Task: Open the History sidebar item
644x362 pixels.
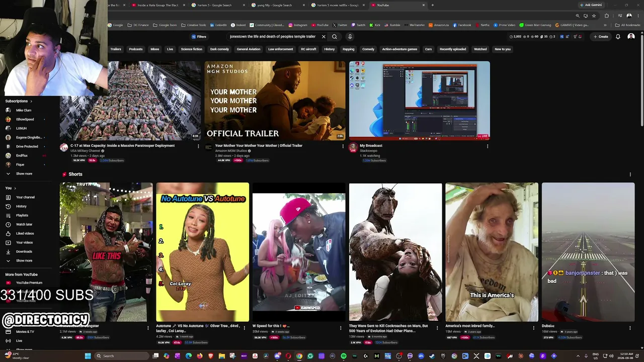Action: pyautogui.click(x=21, y=206)
